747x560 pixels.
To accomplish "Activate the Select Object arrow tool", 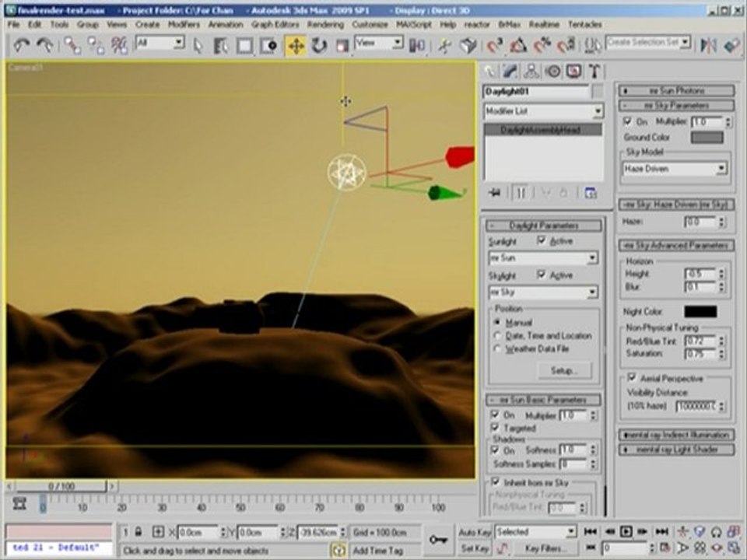I will 198,46.
